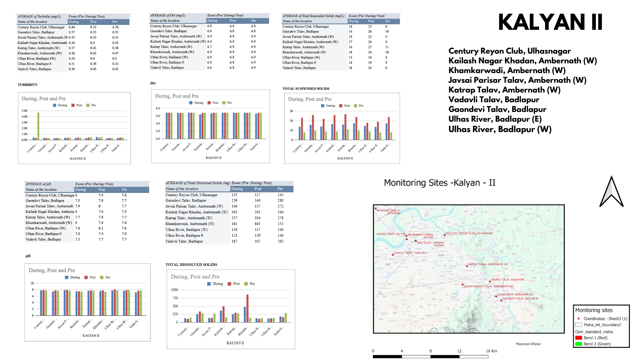Select Khamkarwadi, Ambernath (W) in the bold site list
The height and width of the screenshot is (362, 644).
tap(507, 70)
